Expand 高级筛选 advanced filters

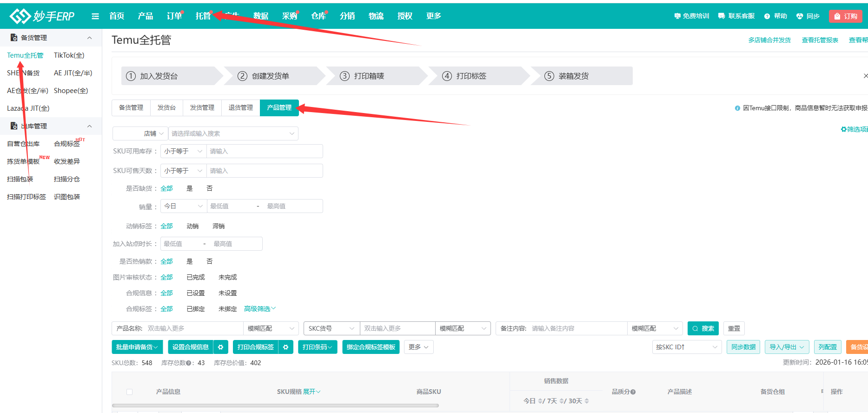[260, 309]
